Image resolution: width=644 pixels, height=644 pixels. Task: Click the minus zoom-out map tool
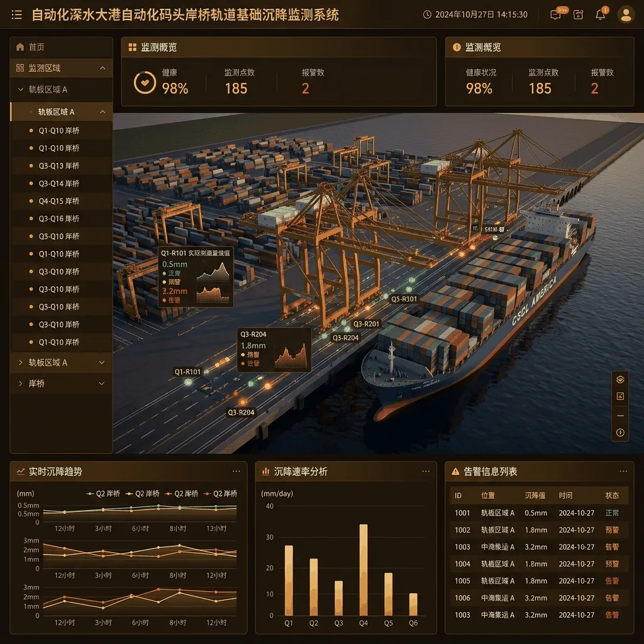620,416
